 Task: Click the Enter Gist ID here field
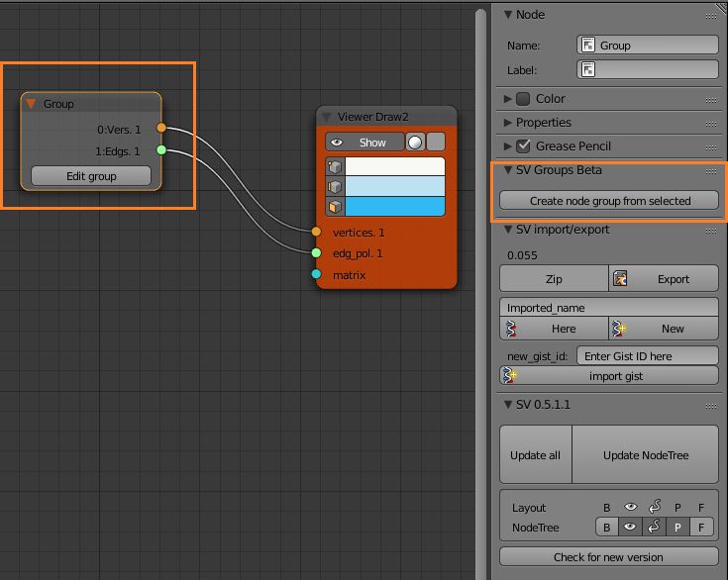coord(647,356)
